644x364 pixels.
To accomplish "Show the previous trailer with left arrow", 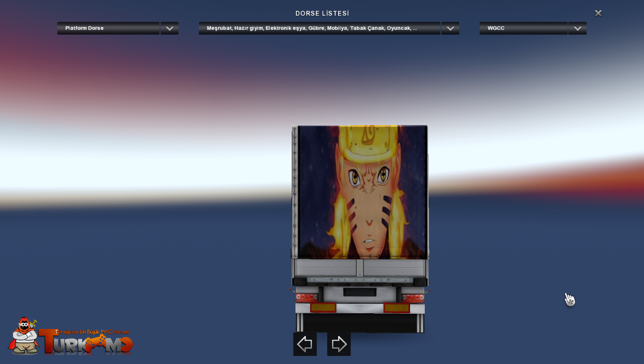I will [x=305, y=344].
